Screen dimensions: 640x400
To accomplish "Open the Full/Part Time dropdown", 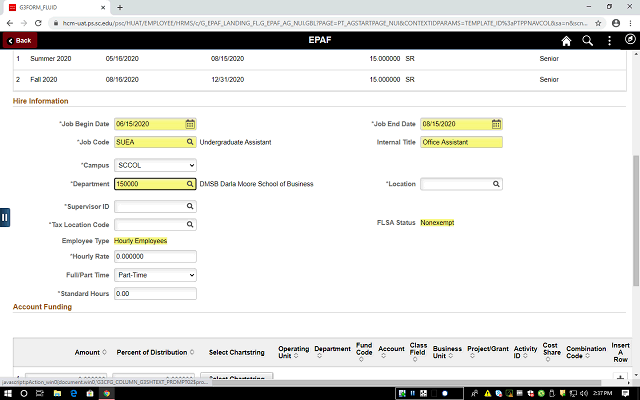I will [x=155, y=274].
